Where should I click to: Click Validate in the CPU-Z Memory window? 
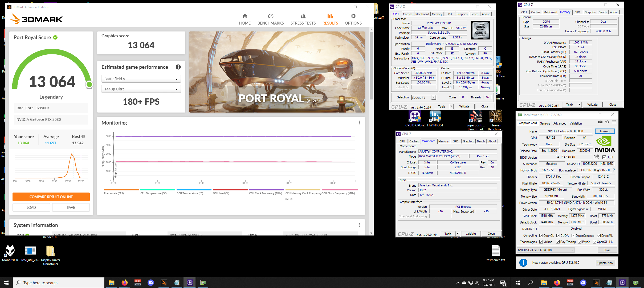click(x=592, y=105)
